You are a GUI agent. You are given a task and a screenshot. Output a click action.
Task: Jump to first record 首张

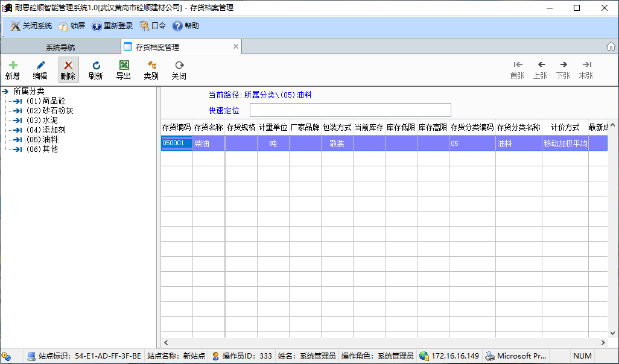pyautogui.click(x=517, y=65)
